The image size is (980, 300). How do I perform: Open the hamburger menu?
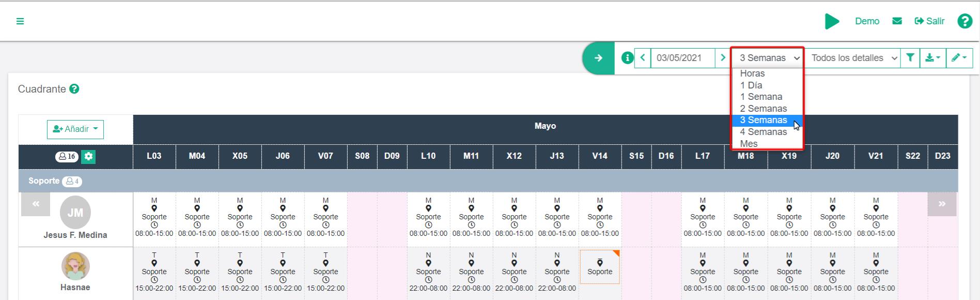pyautogui.click(x=20, y=21)
